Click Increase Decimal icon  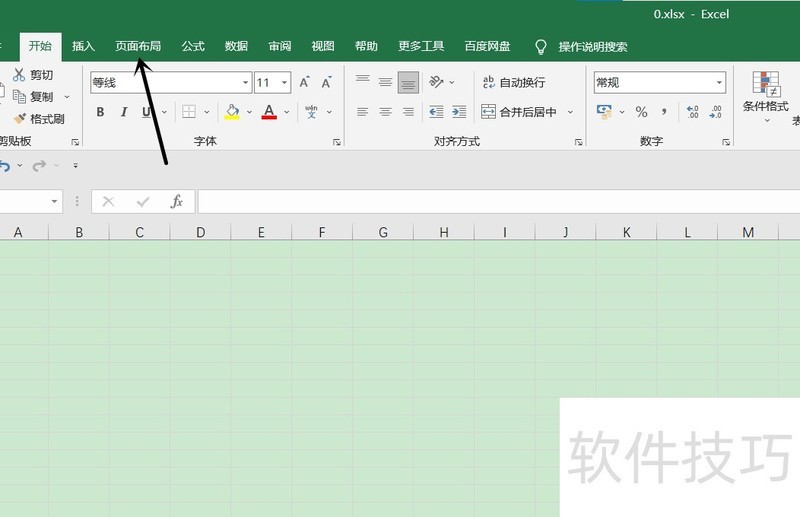click(x=692, y=112)
